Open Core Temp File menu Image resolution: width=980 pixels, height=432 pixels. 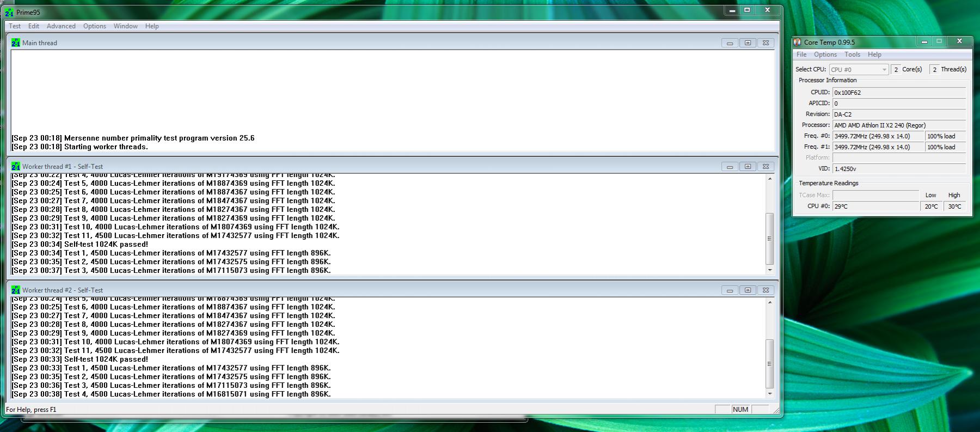801,54
